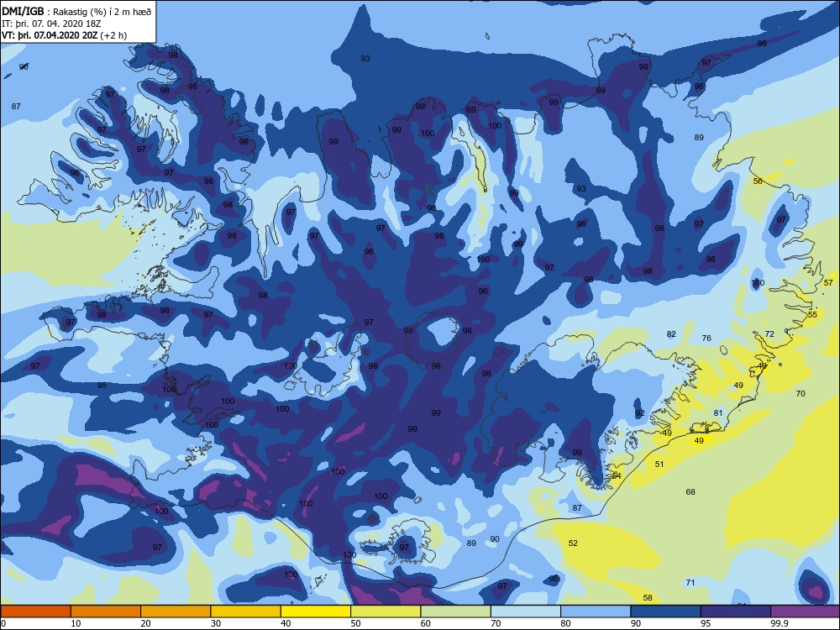840x630 pixels.
Task: Click the legend scale label '20'
Action: (x=145, y=623)
